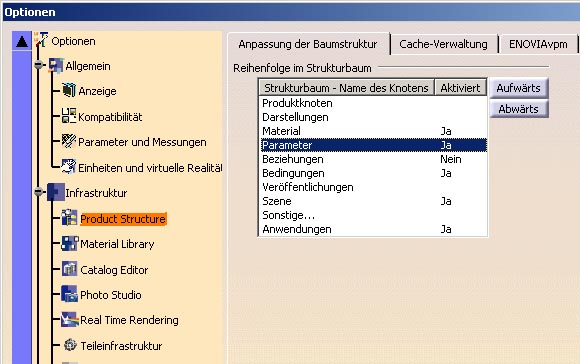Click the Catalog Editor icon
Image resolution: width=580 pixels, height=364 pixels.
[69, 269]
